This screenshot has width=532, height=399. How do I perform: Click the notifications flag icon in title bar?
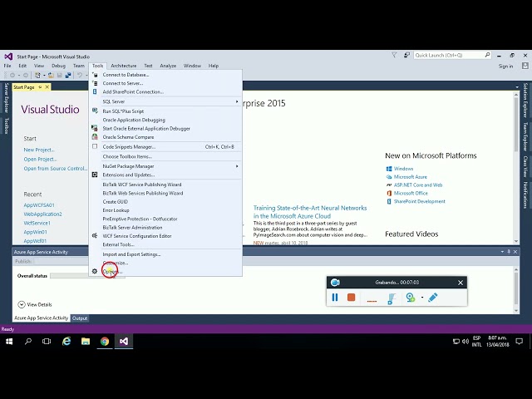coord(394,55)
